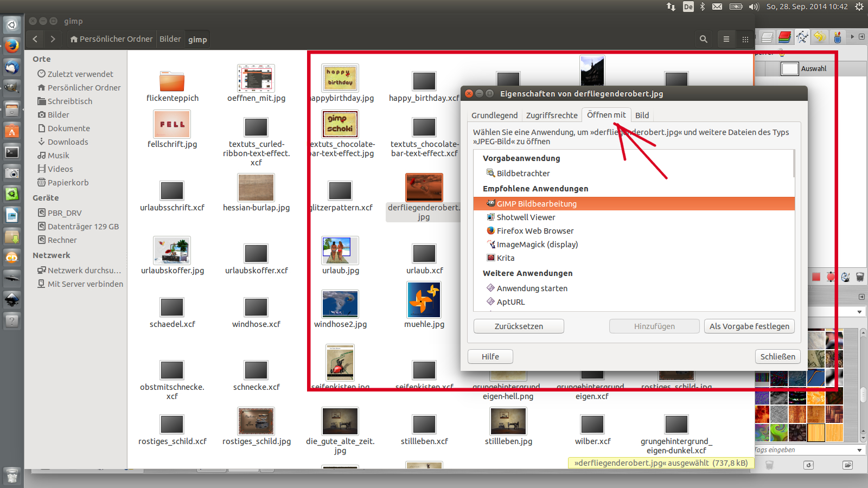Navigate to 'Bilder' in the path bar
This screenshot has height=488, width=868.
[170, 39]
